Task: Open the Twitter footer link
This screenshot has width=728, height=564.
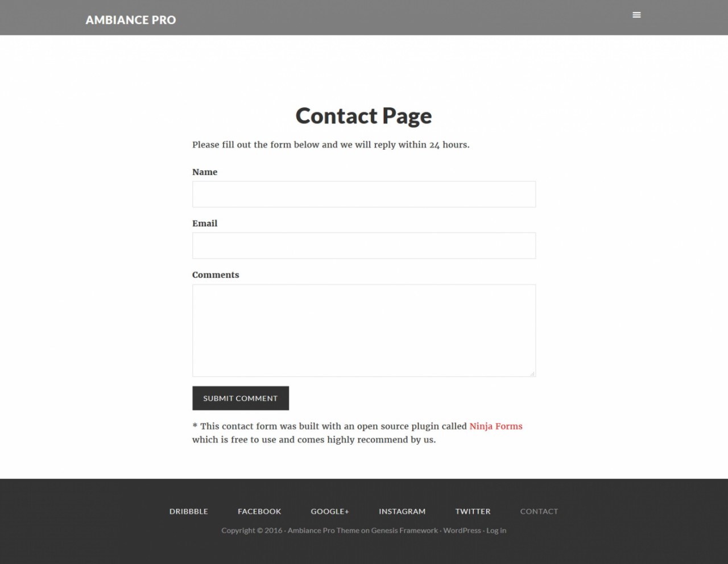Action: tap(473, 511)
